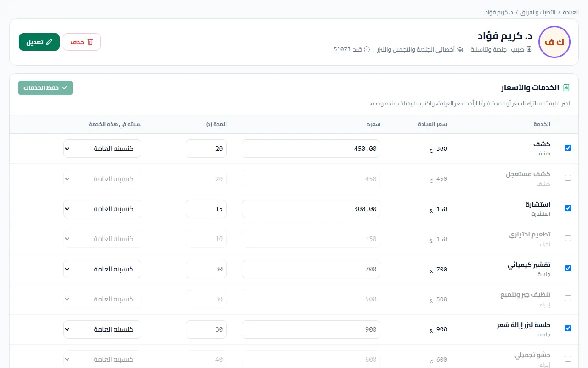
Task: Go to الأطباء والفريق in the breadcrumb
Action: tap(539, 12)
